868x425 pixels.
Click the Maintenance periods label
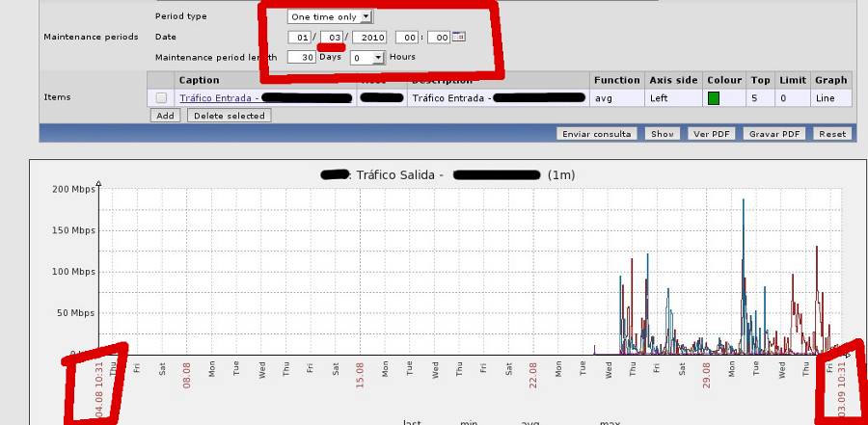(91, 37)
